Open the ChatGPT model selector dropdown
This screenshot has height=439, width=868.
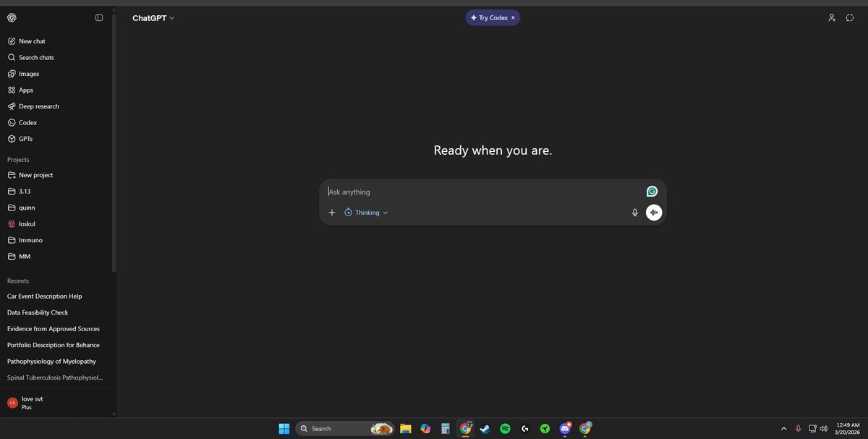tap(153, 18)
